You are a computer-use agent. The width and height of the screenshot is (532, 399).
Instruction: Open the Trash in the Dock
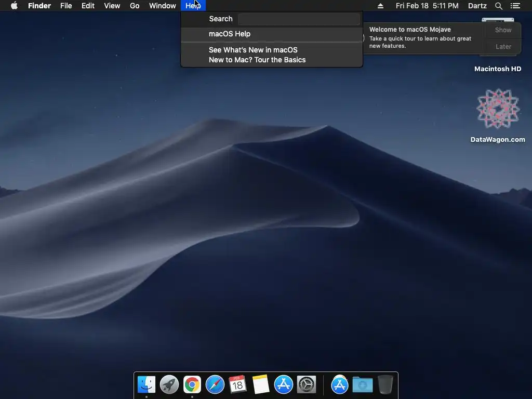tap(385, 385)
